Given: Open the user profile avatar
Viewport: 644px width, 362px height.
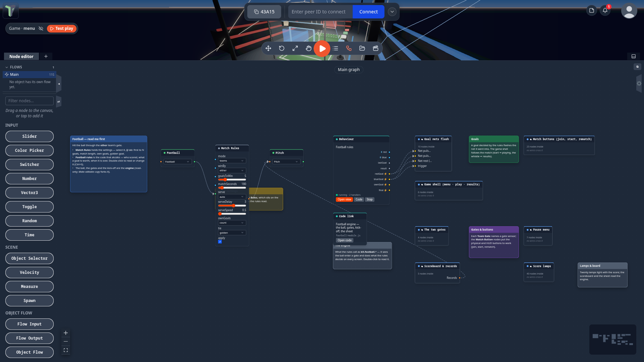Looking at the screenshot, I should click(629, 11).
